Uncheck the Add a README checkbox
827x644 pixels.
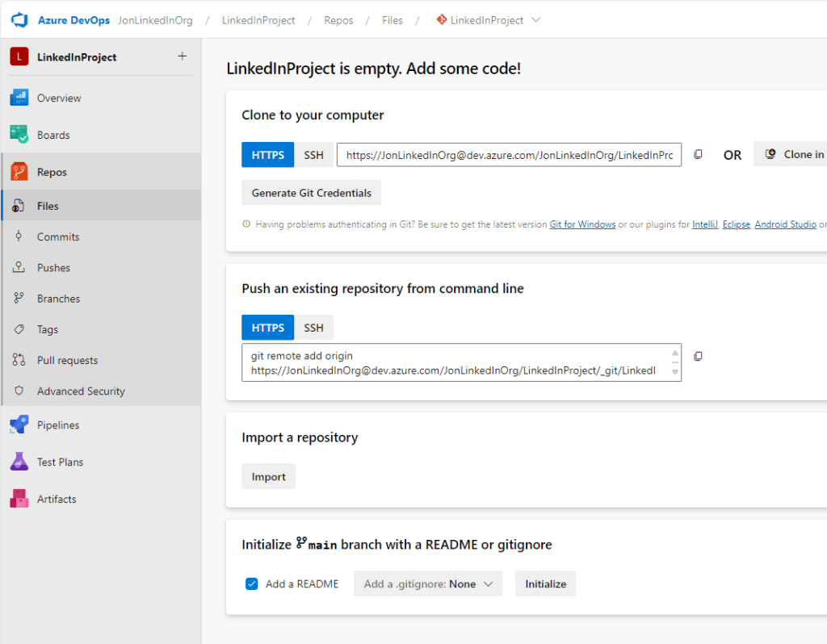pyautogui.click(x=251, y=583)
